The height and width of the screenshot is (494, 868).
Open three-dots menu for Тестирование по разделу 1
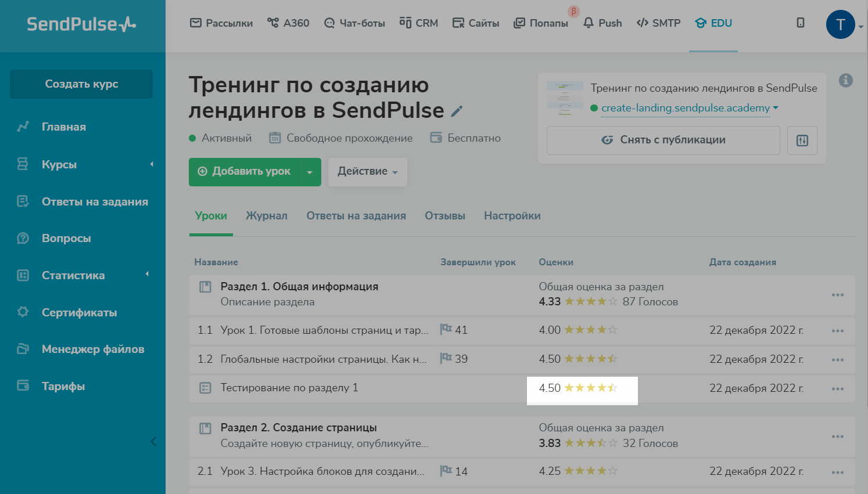(837, 389)
